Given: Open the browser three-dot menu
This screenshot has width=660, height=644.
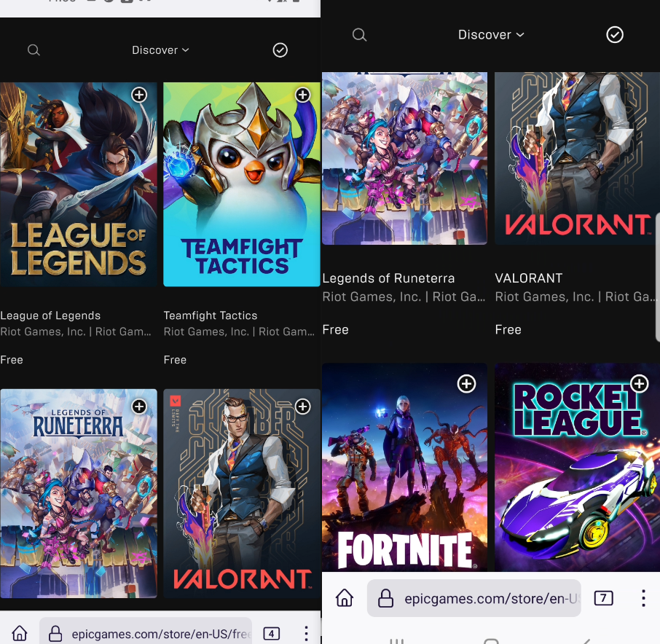Looking at the screenshot, I should 643,597.
